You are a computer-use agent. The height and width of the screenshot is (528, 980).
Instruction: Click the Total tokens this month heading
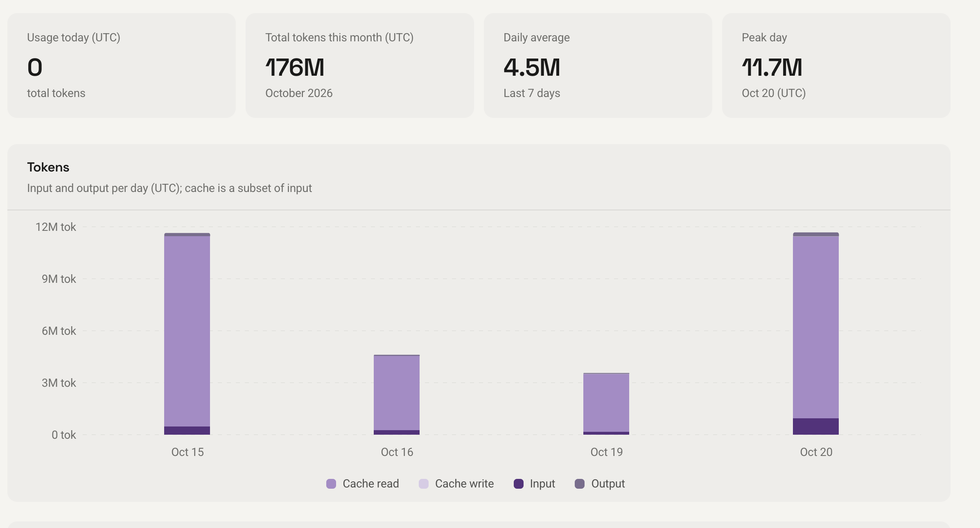(339, 37)
